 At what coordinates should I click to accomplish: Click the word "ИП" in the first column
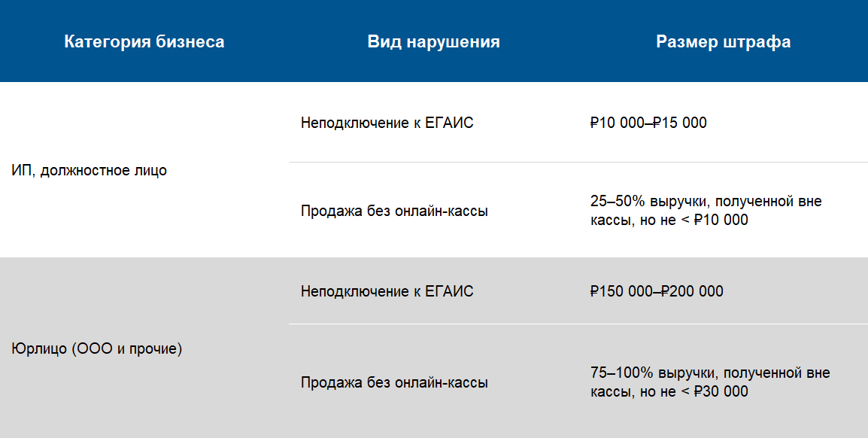click(21, 171)
